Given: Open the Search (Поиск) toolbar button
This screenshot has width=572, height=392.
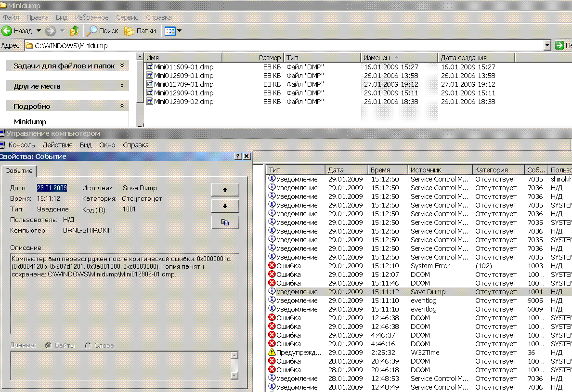Looking at the screenshot, I should point(103,31).
